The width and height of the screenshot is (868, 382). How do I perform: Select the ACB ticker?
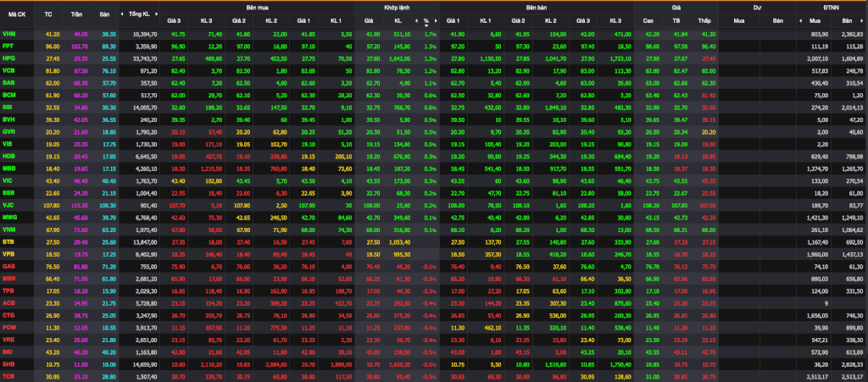8,302
